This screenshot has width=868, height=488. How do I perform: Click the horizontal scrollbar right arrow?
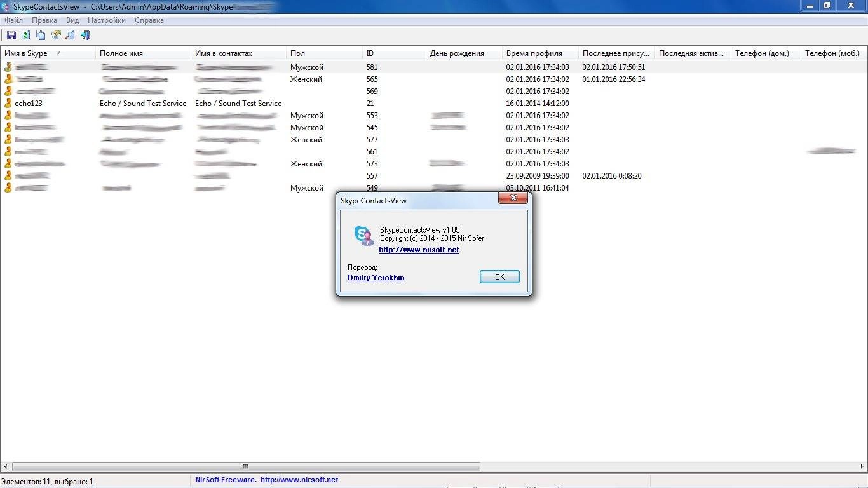[x=862, y=466]
